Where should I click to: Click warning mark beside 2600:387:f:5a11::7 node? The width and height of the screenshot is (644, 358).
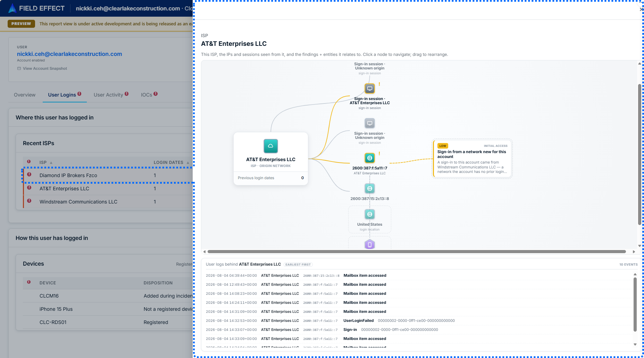click(x=379, y=153)
